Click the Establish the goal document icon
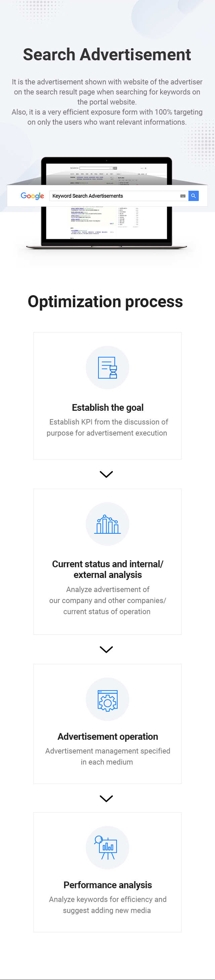The height and width of the screenshot is (980, 215). [x=107, y=368]
